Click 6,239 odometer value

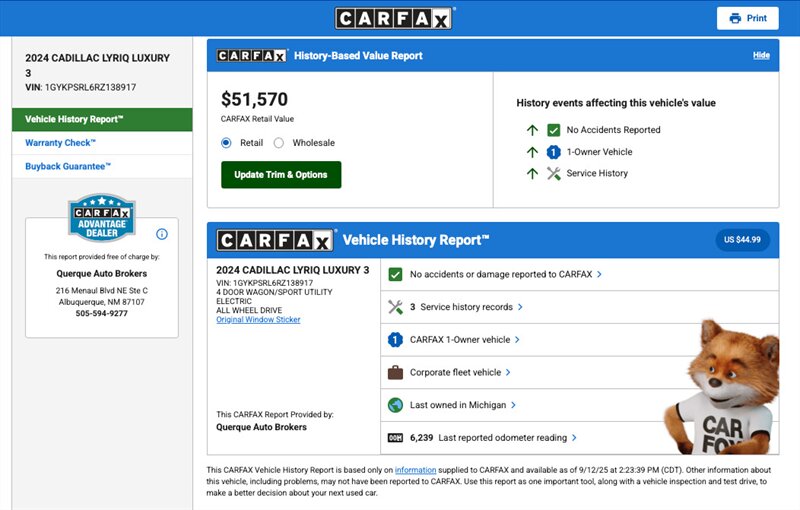[x=421, y=438]
